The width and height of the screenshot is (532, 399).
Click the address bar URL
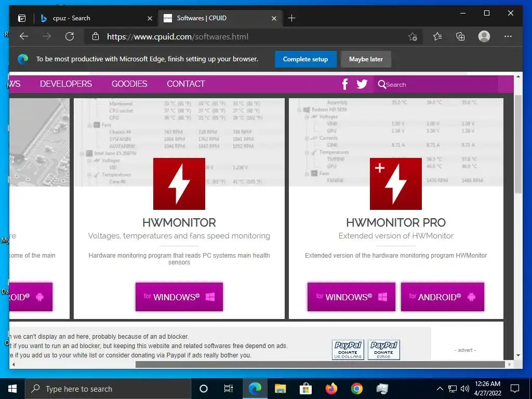pyautogui.click(x=178, y=37)
